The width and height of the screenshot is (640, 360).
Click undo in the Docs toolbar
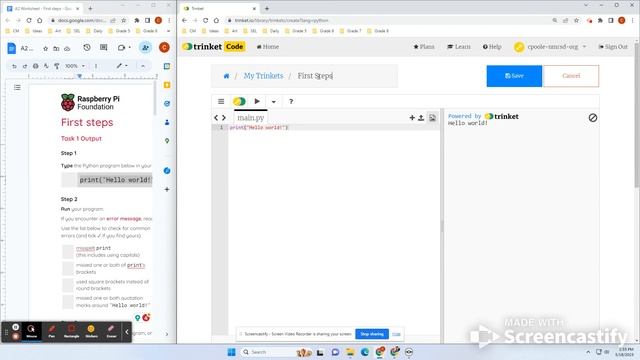(x=14, y=66)
